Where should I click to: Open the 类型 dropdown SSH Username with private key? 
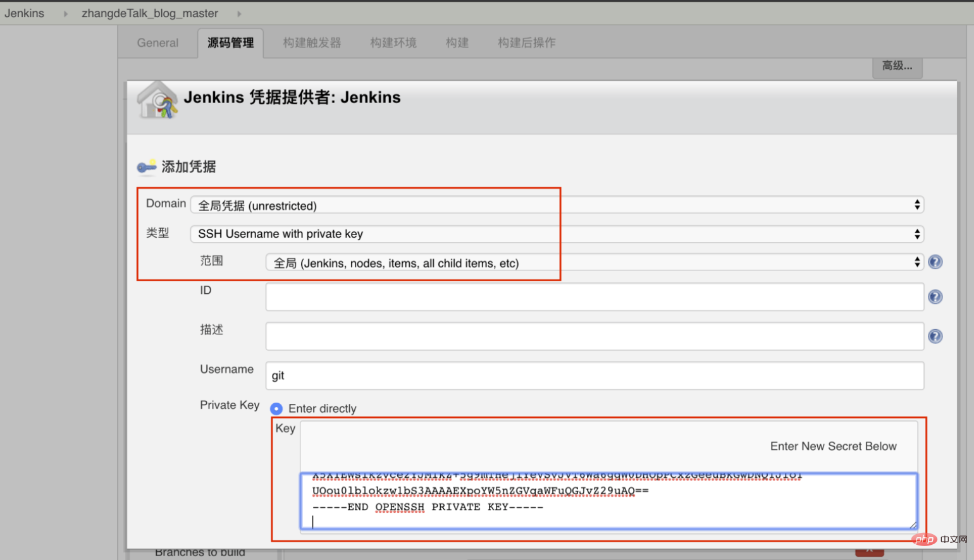(557, 234)
